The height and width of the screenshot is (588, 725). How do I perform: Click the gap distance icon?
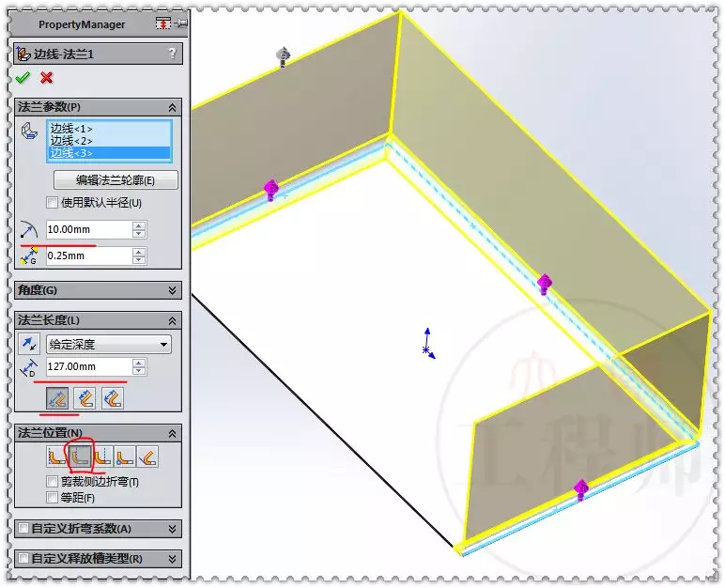click(29, 255)
